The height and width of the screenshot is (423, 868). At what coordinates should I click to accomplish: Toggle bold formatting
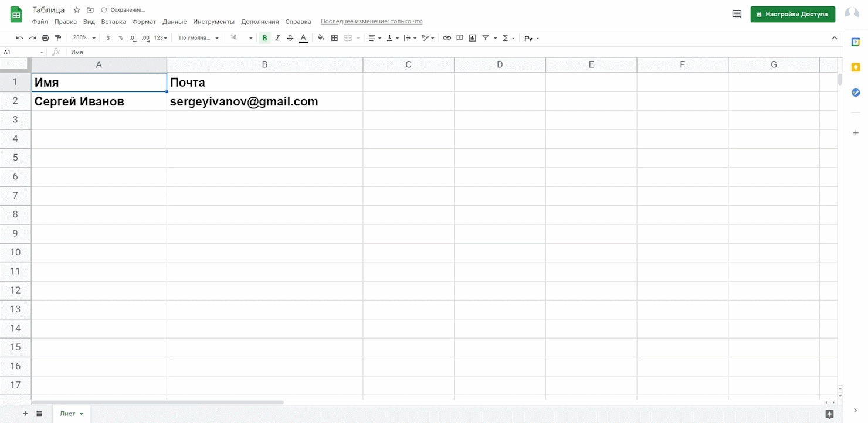265,38
